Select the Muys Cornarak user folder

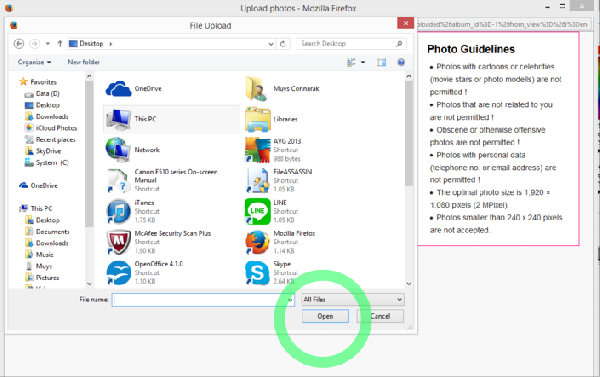click(x=282, y=88)
